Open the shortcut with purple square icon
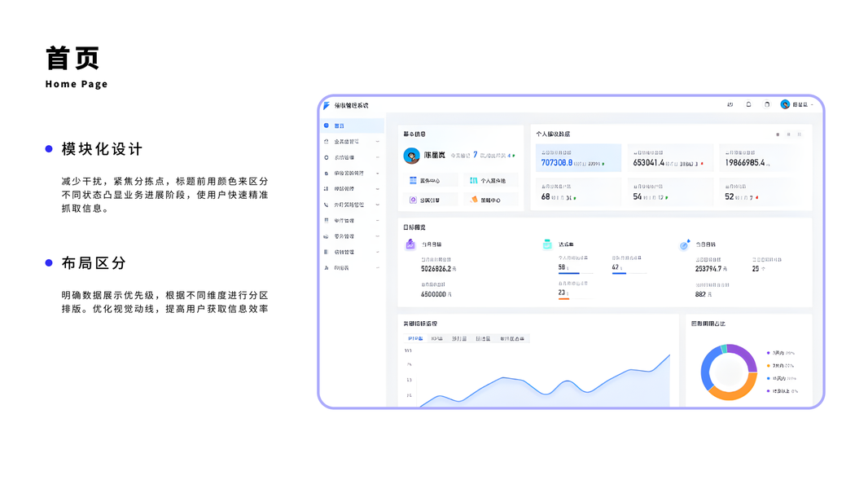Screen dimensions: 868x489 click(x=432, y=200)
